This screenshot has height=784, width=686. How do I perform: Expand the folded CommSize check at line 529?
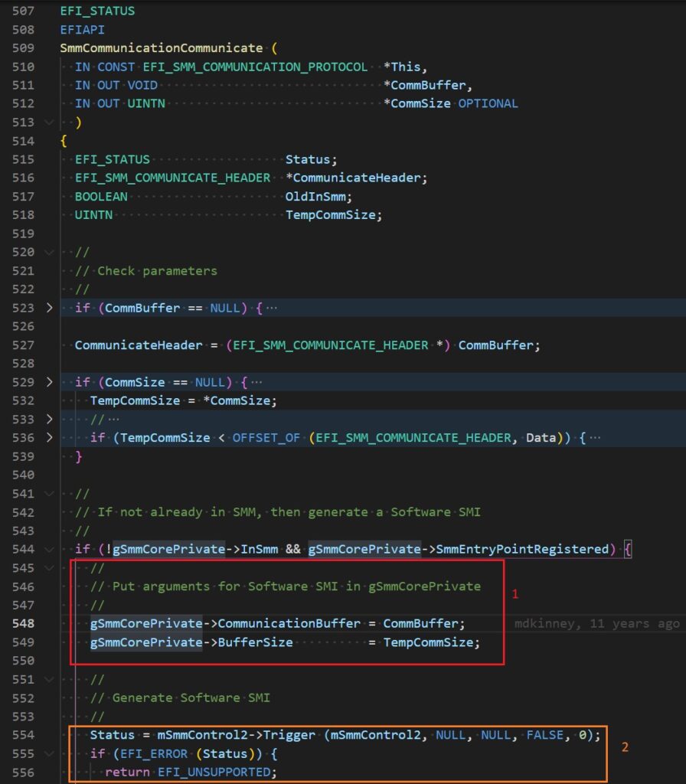(x=50, y=382)
